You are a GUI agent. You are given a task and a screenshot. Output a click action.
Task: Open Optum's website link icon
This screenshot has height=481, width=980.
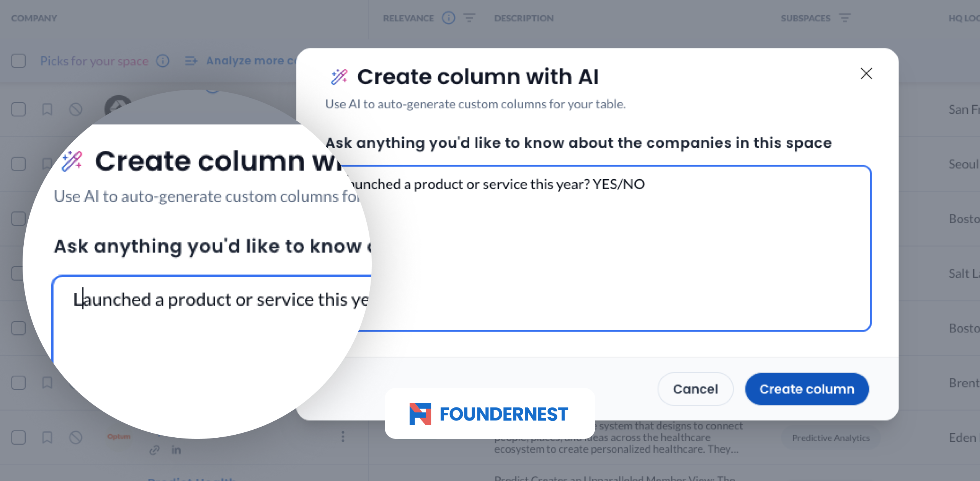coord(155,450)
